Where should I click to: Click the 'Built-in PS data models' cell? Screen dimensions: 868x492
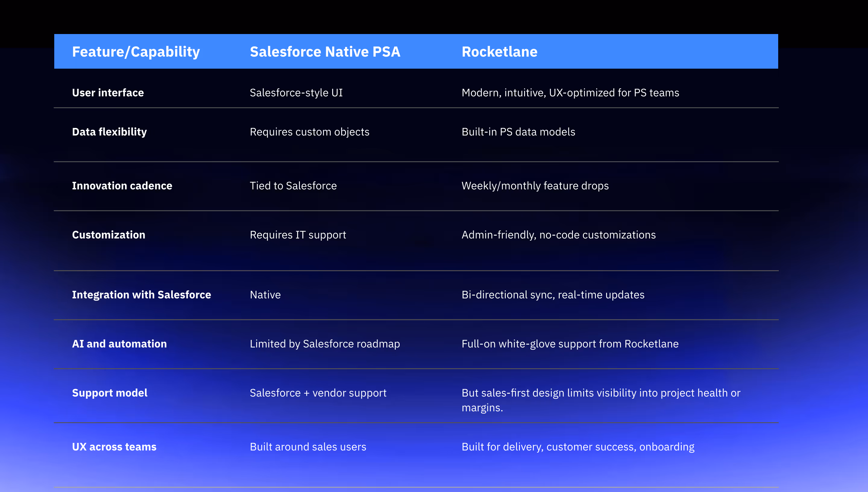click(518, 132)
